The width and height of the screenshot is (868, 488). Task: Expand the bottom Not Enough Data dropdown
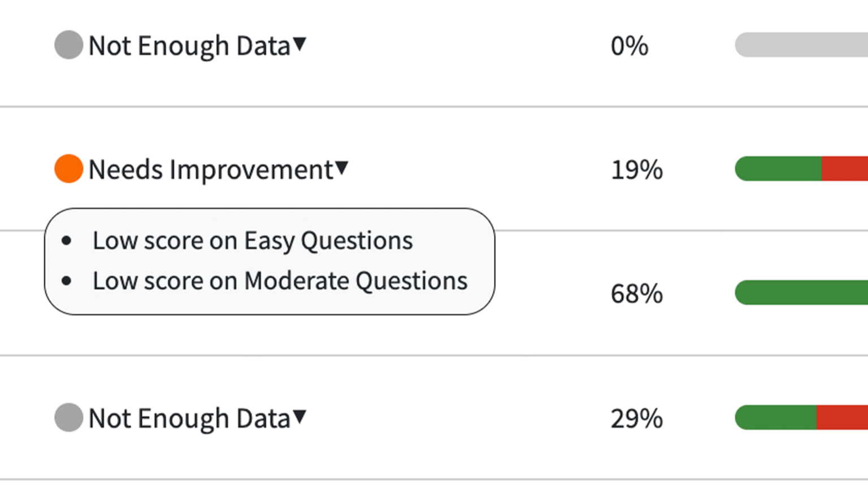click(x=300, y=418)
